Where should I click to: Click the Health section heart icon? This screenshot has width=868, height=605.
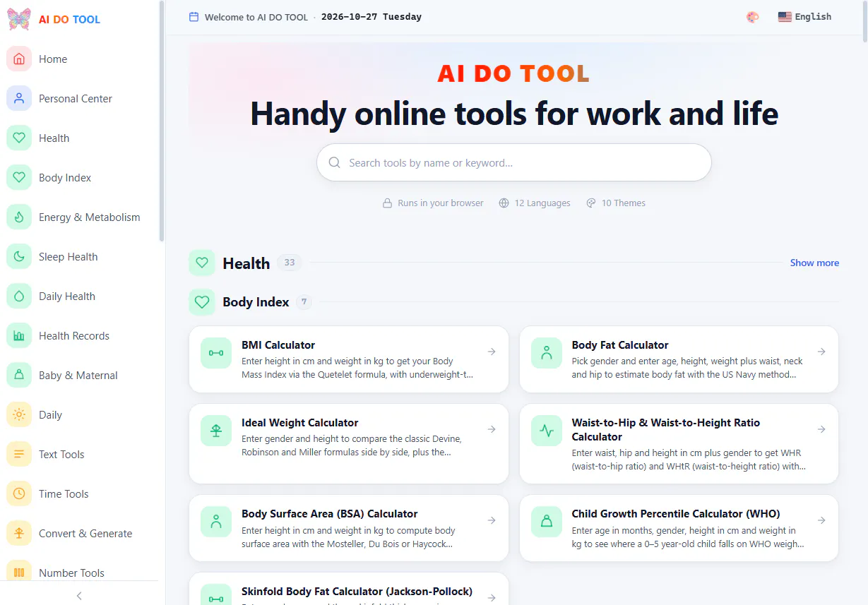pyautogui.click(x=202, y=263)
